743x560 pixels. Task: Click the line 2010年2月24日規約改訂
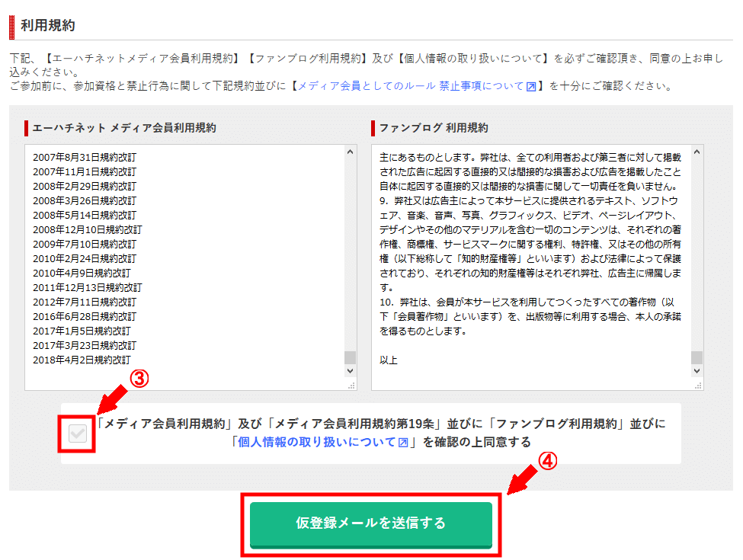(x=85, y=259)
